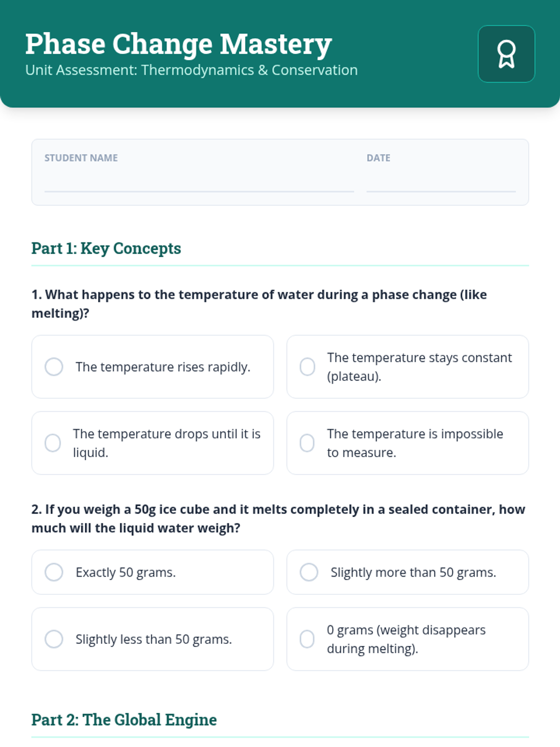
Task: Click the 'DATE' label
Action: point(378,158)
